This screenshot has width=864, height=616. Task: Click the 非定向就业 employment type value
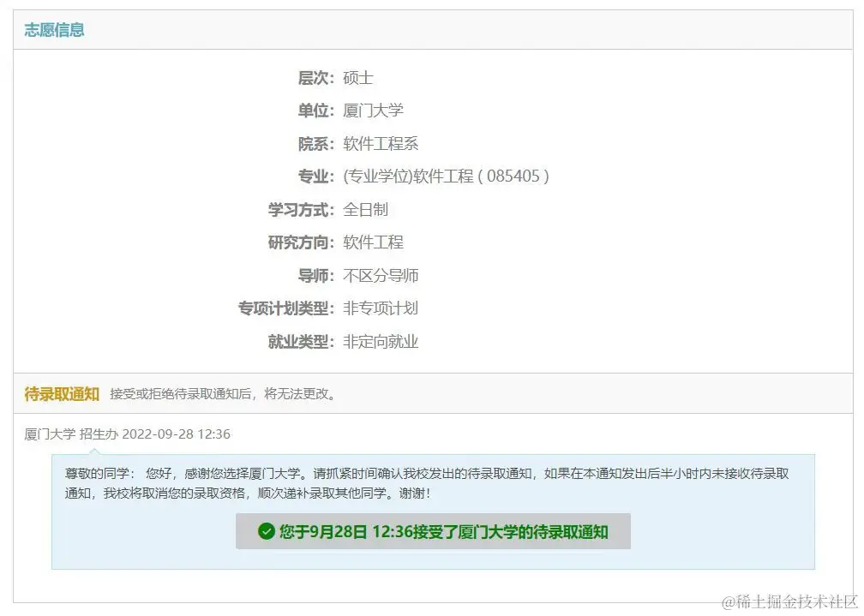coord(381,342)
